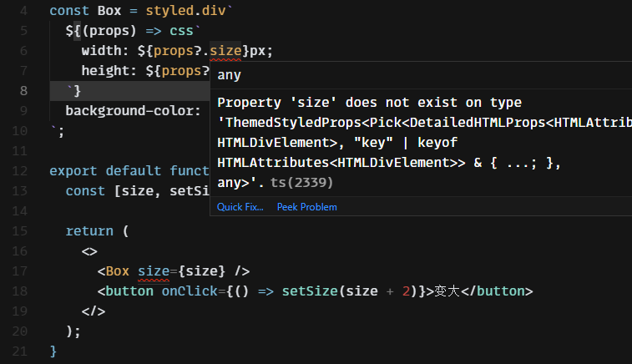This screenshot has width=632, height=364.
Task: Click the 'any' type text in tooltip
Action: pyautogui.click(x=229, y=75)
